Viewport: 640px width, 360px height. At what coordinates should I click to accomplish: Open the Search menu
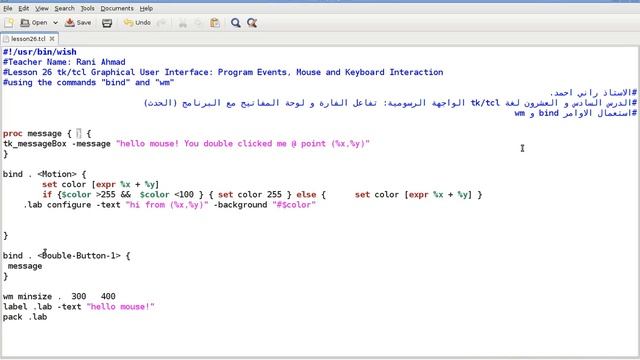click(x=64, y=8)
